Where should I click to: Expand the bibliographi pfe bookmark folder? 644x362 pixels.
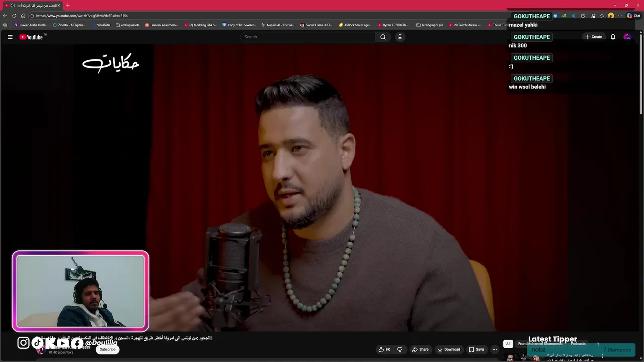coord(430,25)
